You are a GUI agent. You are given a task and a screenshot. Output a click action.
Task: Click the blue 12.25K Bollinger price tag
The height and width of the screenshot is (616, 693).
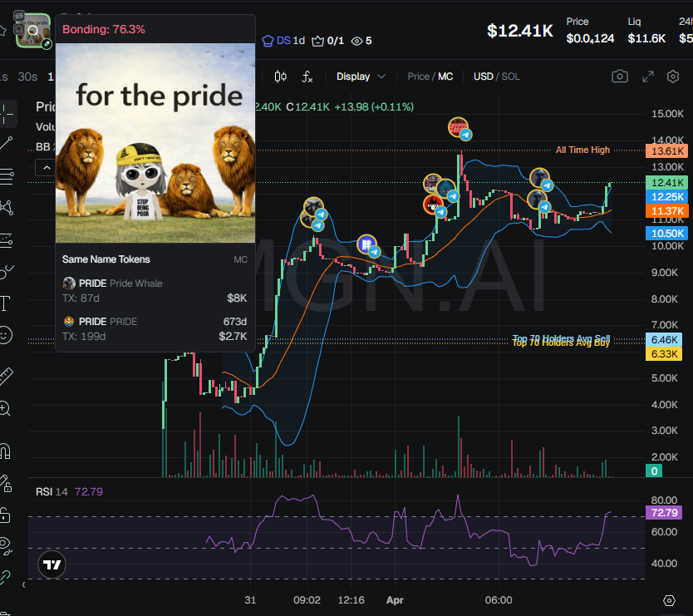[x=667, y=197]
